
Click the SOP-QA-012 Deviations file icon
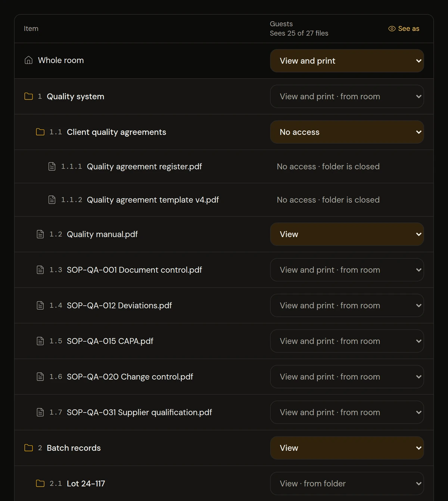[40, 305]
